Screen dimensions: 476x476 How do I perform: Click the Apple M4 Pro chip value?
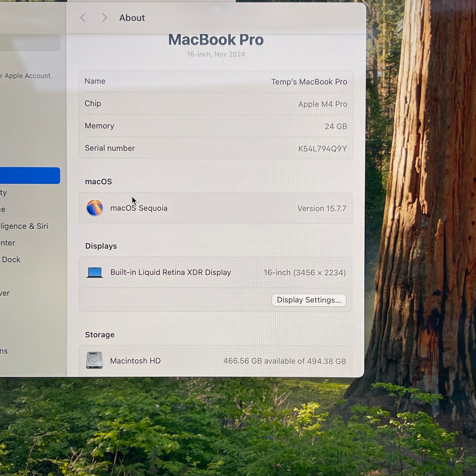[x=322, y=104]
